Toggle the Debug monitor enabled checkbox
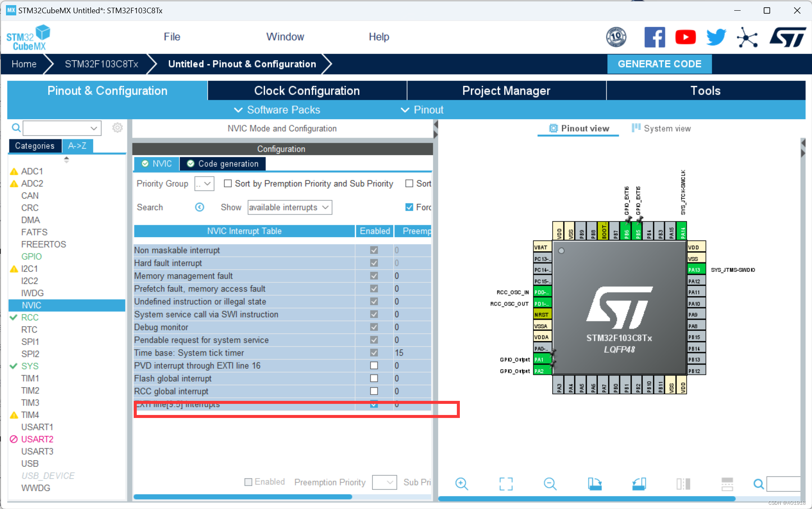 [x=374, y=327]
